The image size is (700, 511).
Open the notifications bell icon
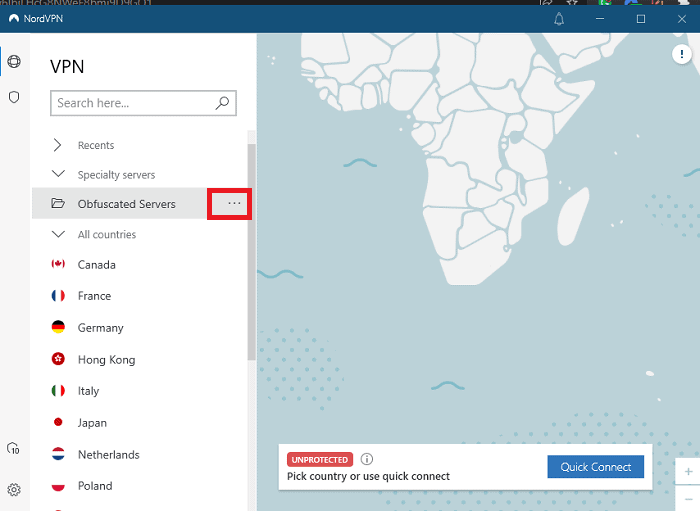(559, 19)
